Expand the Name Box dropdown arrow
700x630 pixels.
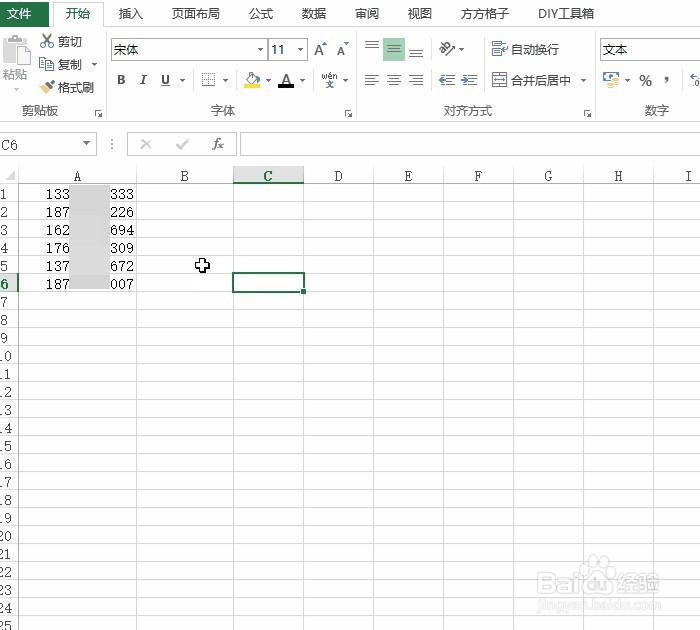[86, 144]
